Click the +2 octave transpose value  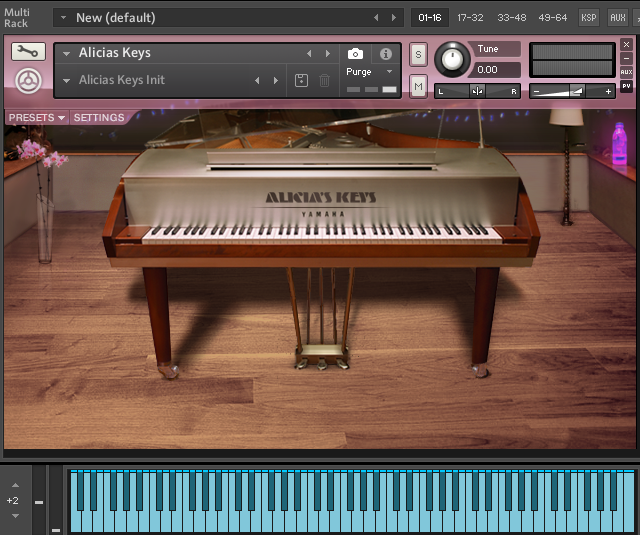point(13,500)
